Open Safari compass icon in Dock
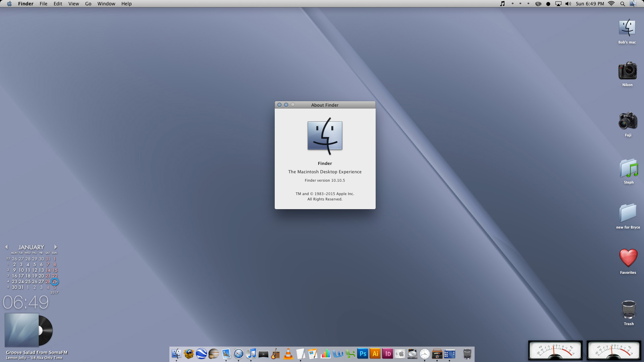The height and width of the screenshot is (362, 644). point(238,354)
